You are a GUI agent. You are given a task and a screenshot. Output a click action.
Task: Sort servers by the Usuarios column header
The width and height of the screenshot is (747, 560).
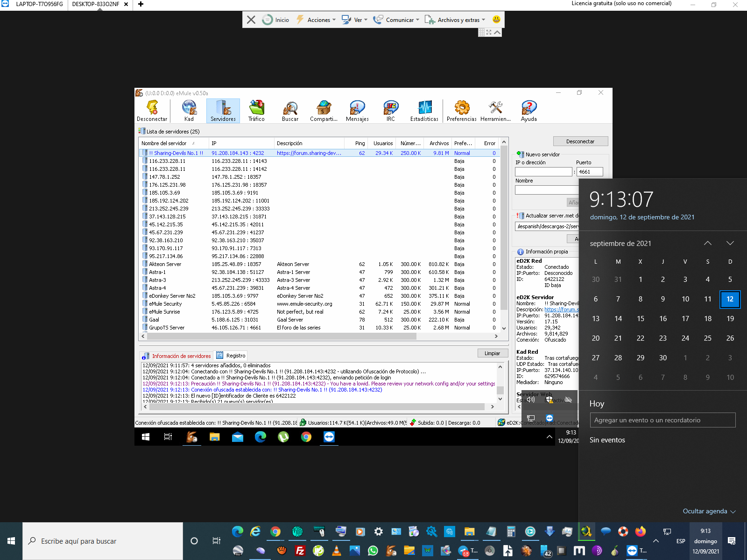(383, 143)
